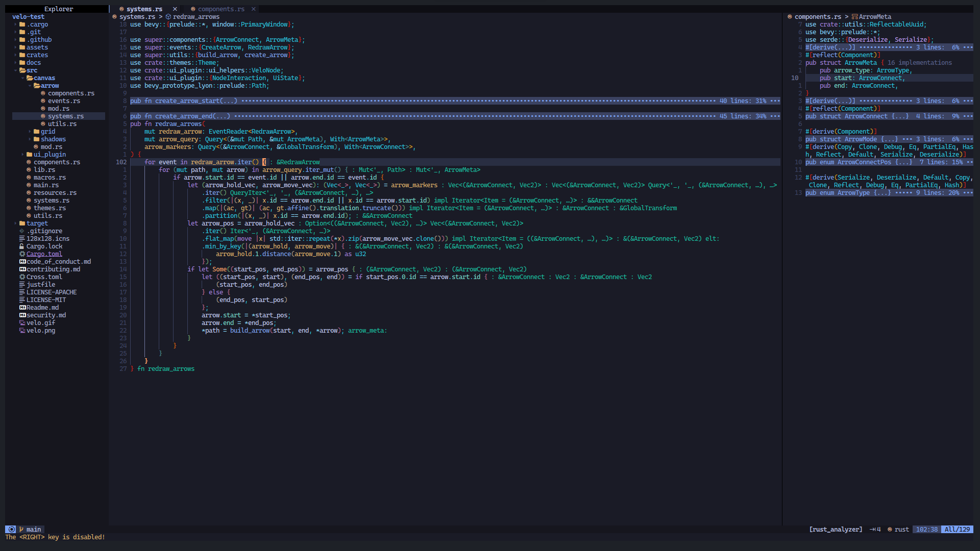Close the components.rs tab
980x551 pixels.
[254, 9]
